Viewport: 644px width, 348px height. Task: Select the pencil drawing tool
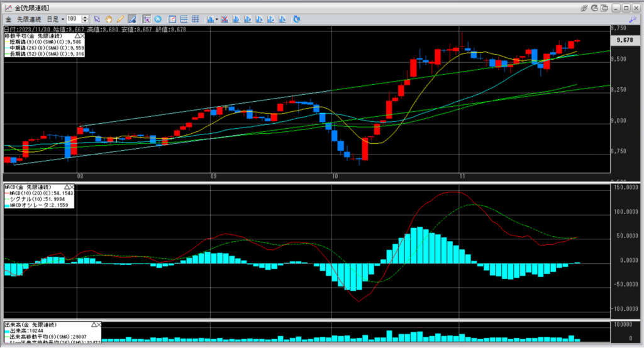(120, 19)
